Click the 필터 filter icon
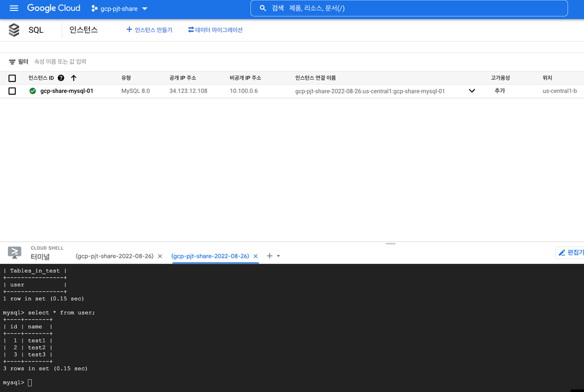584x392 pixels. coord(12,62)
